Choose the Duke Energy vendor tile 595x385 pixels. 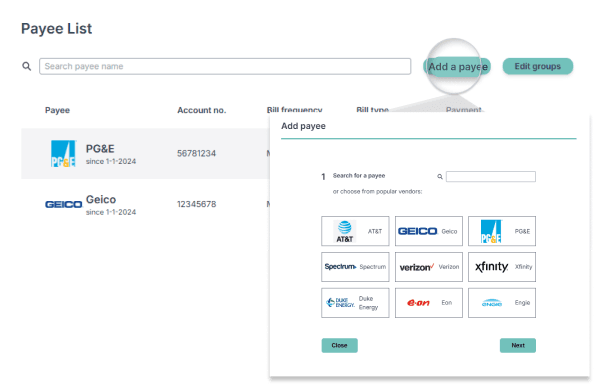tap(355, 303)
